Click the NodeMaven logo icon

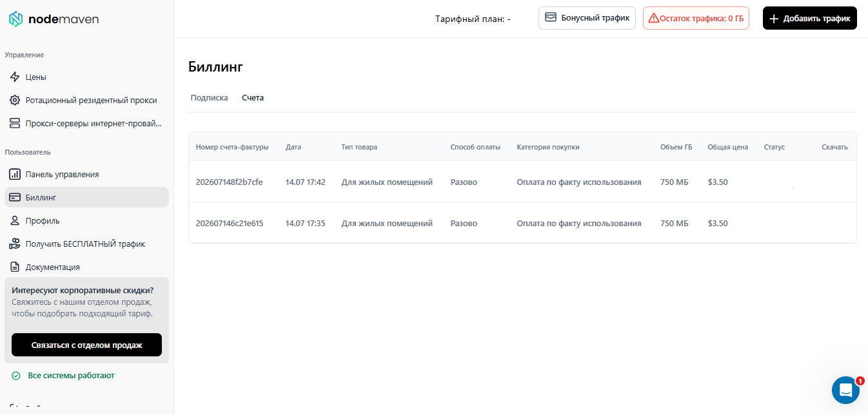[x=15, y=19]
